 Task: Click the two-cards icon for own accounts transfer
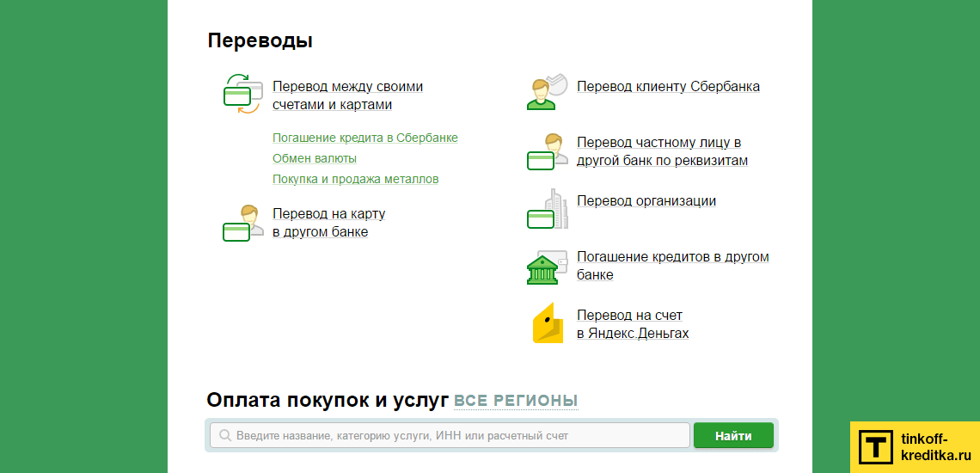tap(242, 95)
